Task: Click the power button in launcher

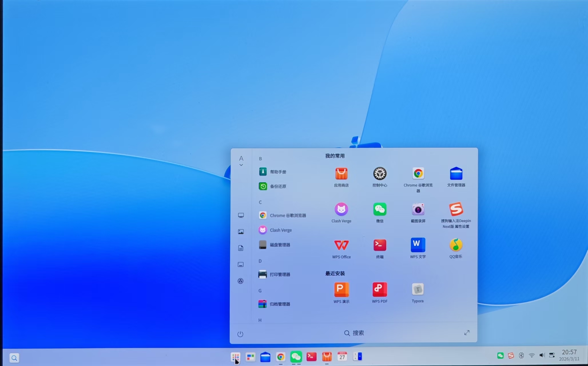Action: 240,334
